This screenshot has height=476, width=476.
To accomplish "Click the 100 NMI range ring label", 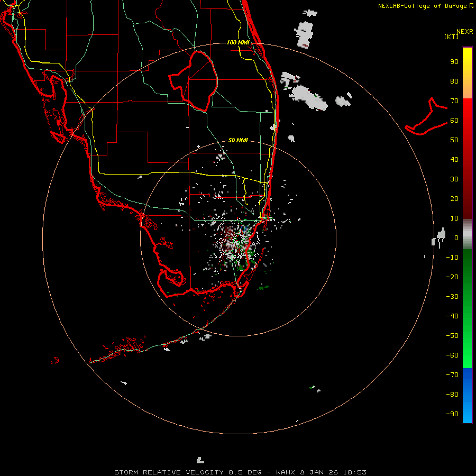I will [238, 42].
